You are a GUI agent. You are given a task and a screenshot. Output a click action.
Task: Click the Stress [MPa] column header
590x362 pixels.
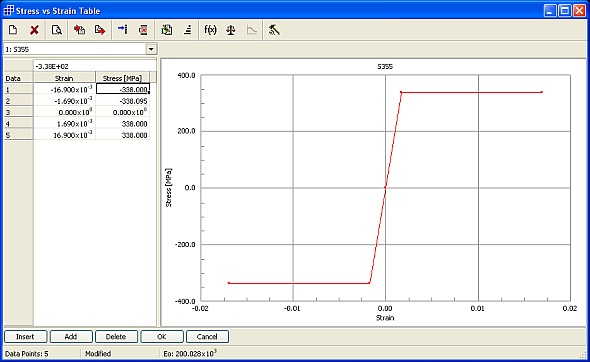click(x=122, y=78)
